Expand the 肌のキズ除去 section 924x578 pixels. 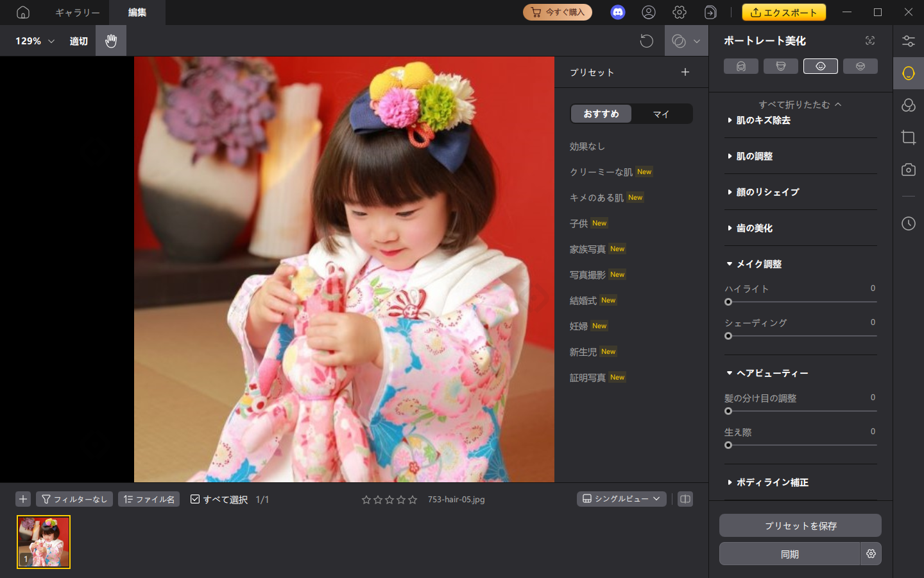tap(764, 120)
